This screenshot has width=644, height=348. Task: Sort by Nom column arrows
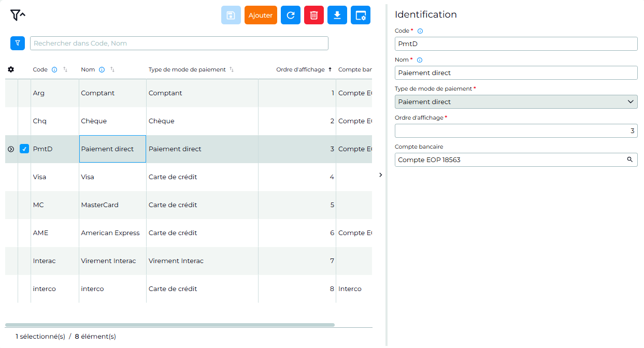coord(112,69)
